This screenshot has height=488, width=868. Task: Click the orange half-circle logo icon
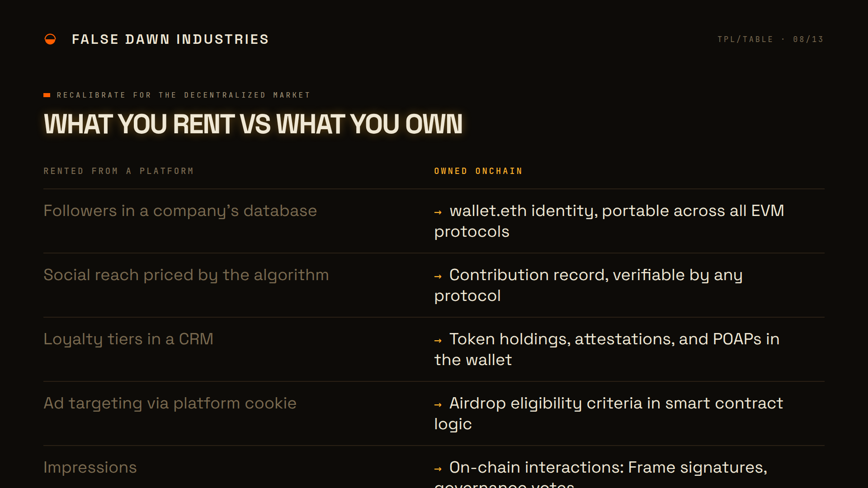[50, 39]
